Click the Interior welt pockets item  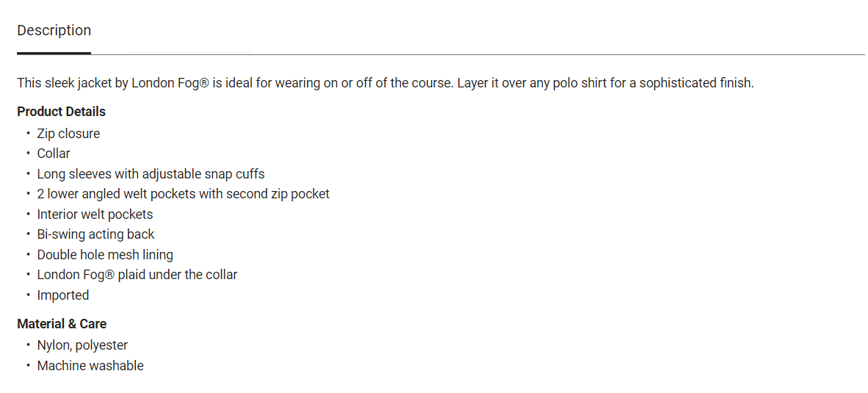(x=95, y=214)
